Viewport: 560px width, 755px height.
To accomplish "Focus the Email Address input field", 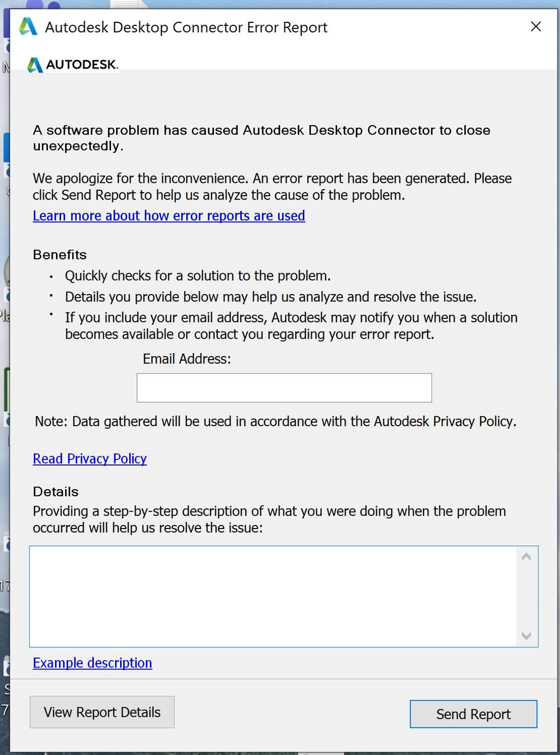I will coord(284,388).
